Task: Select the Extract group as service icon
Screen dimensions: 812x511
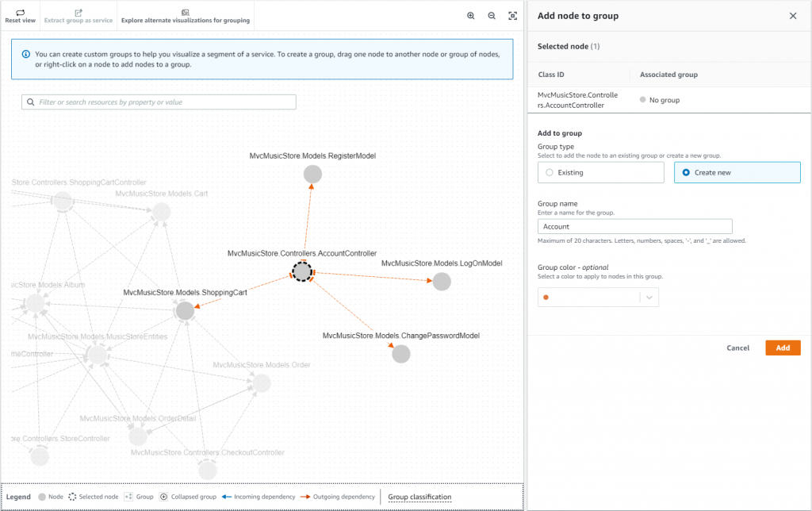Action: 77,13
